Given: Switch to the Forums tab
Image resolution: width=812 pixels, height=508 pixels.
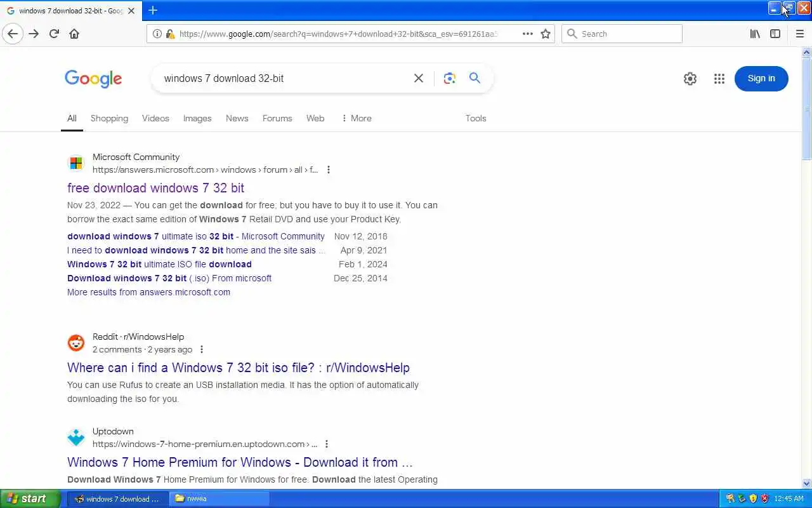Looking at the screenshot, I should click(x=277, y=118).
